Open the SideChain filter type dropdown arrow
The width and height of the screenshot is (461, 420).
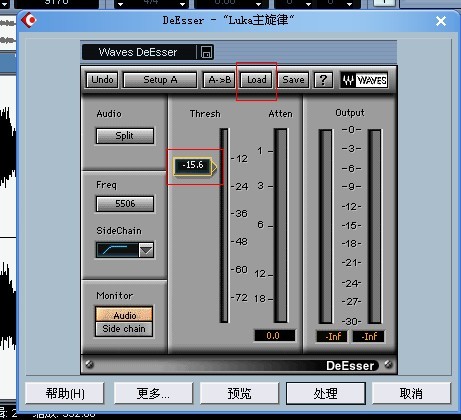(x=146, y=250)
